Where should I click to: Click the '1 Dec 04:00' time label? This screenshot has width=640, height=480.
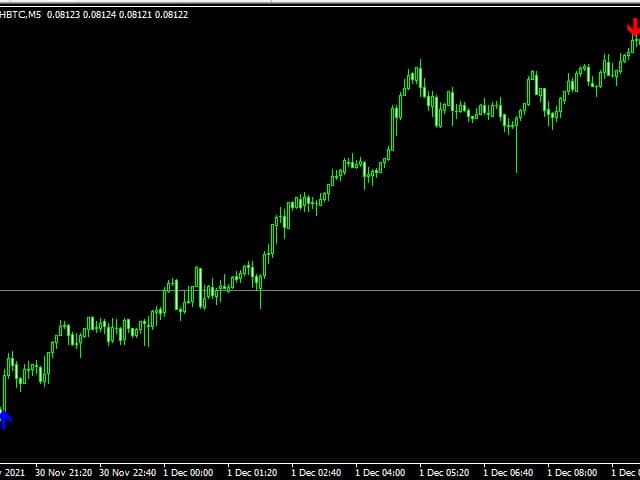380,473
